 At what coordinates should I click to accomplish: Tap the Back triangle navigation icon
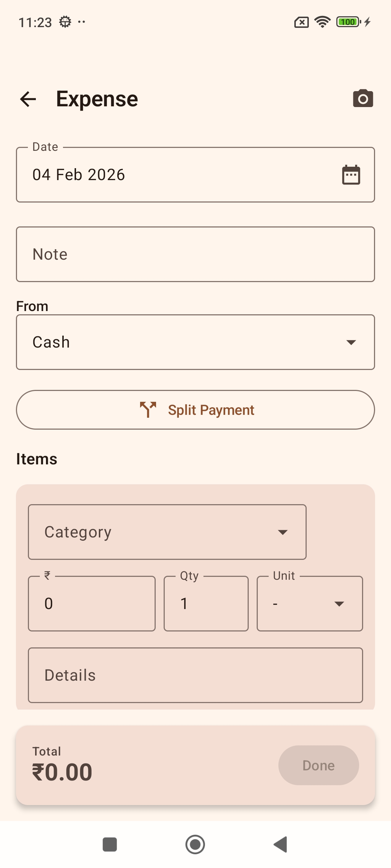[x=280, y=844]
